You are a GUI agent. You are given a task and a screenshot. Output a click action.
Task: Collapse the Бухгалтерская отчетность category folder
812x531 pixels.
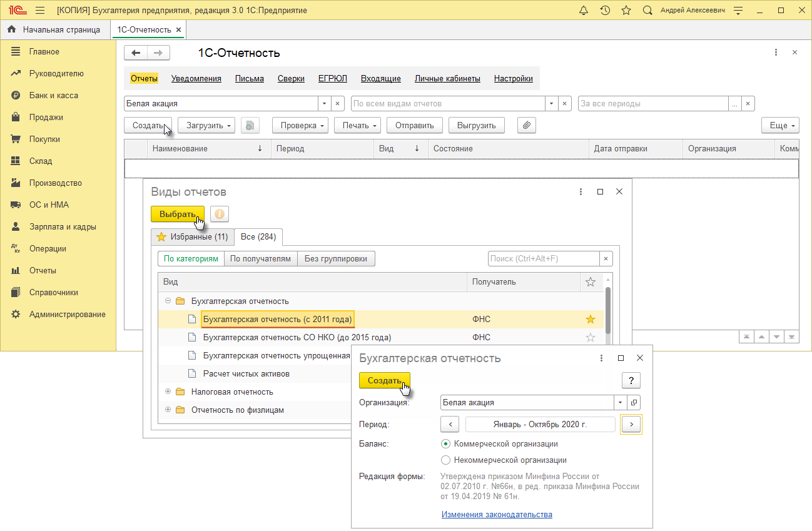coord(168,301)
